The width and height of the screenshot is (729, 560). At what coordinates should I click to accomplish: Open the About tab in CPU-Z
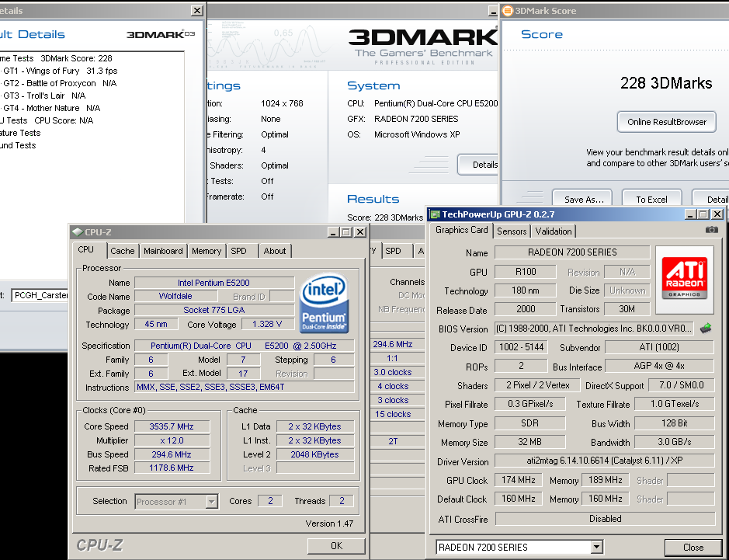pos(275,251)
